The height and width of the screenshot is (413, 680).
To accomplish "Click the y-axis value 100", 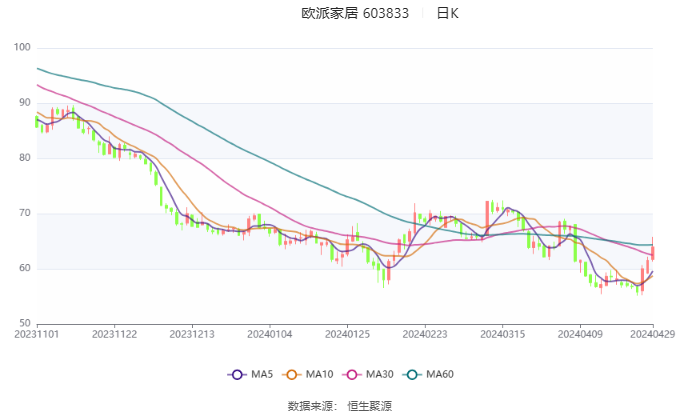I will (x=22, y=47).
